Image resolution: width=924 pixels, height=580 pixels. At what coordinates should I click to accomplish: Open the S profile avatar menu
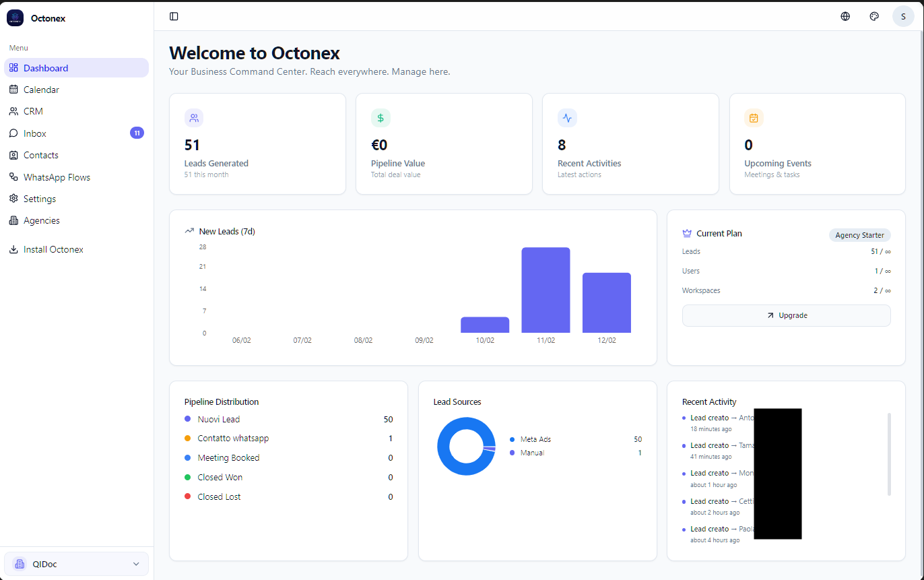click(903, 15)
